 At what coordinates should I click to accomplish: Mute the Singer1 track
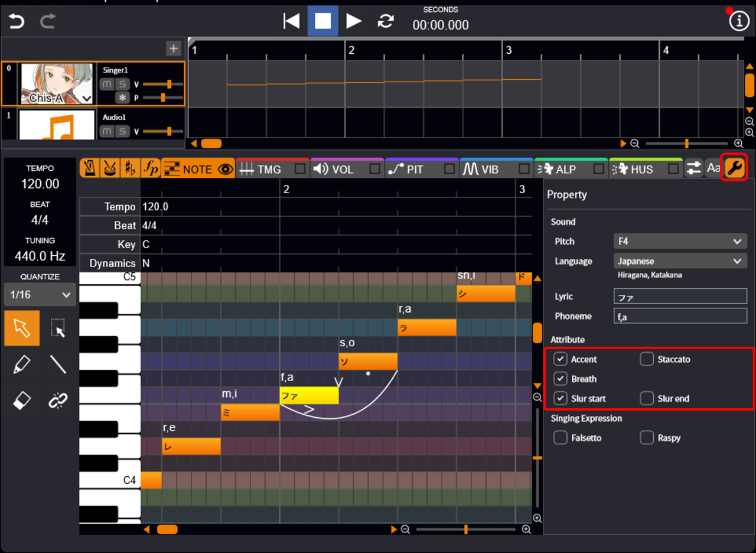pos(106,84)
